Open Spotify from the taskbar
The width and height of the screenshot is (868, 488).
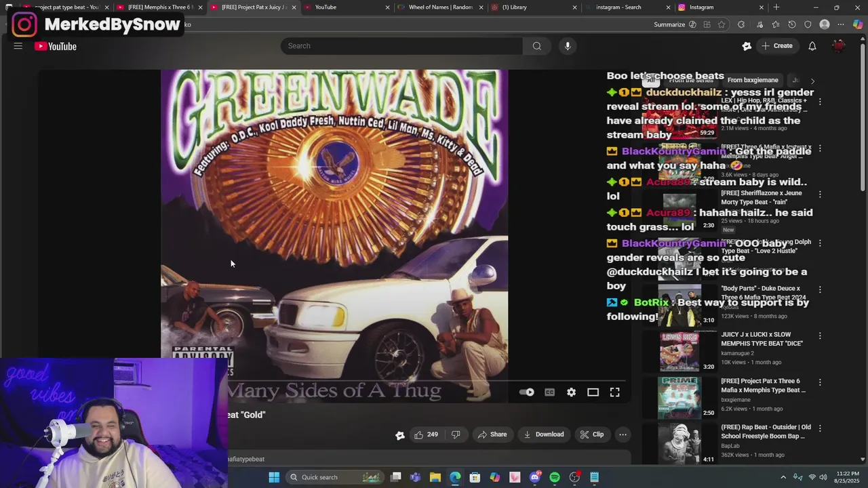pos(555,477)
